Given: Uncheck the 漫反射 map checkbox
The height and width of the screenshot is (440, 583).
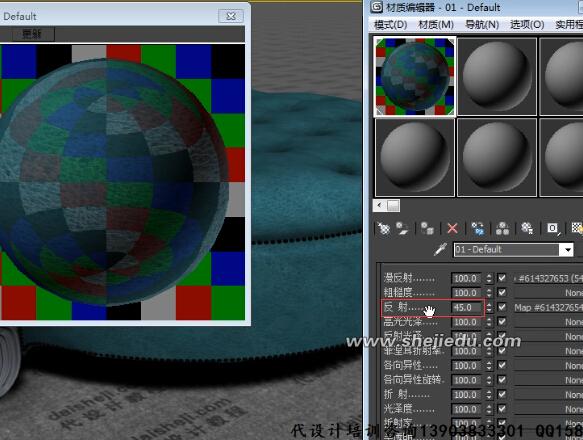Looking at the screenshot, I should 502,278.
